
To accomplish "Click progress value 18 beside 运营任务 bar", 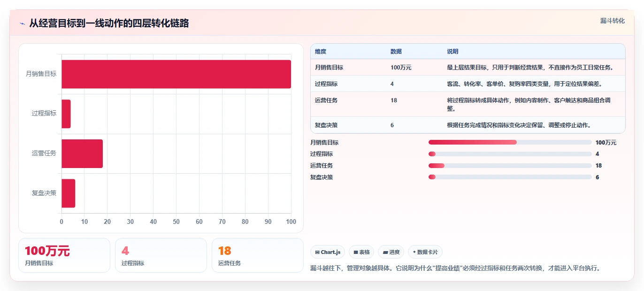I will point(598,166).
